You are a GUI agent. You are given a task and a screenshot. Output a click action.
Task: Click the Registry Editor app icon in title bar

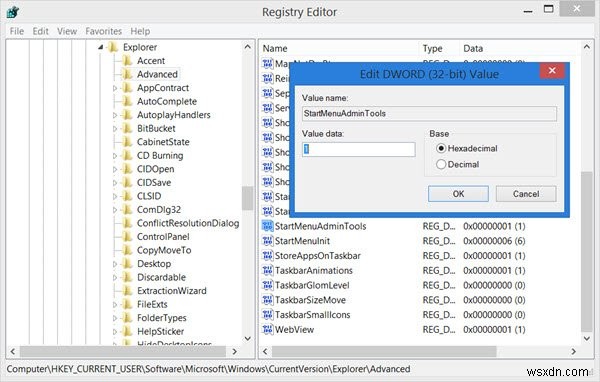tap(13, 12)
